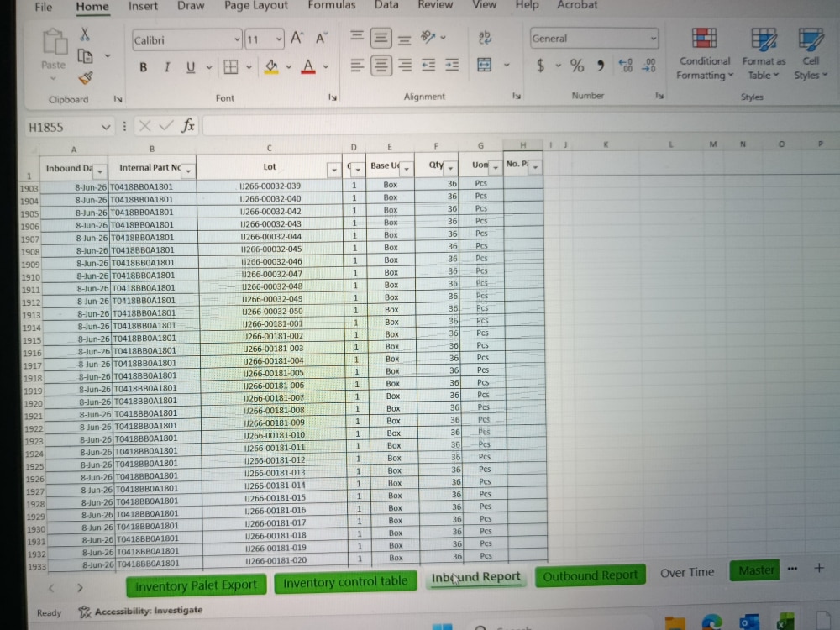Viewport: 840px width, 630px height.
Task: Set Middle Align vertical alignment
Action: [x=381, y=38]
